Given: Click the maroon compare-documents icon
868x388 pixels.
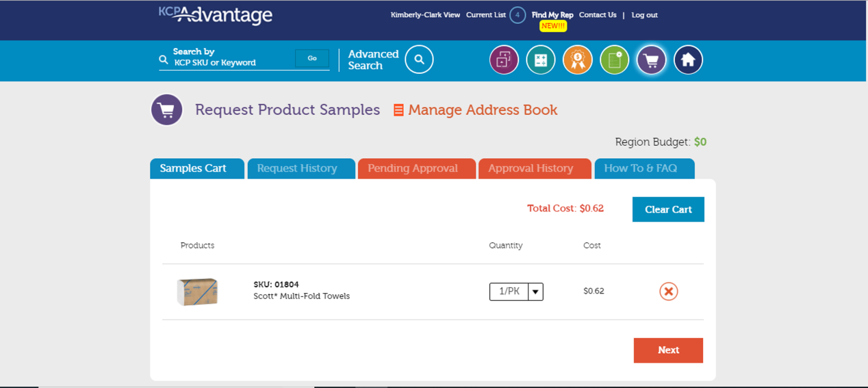Looking at the screenshot, I should [504, 60].
